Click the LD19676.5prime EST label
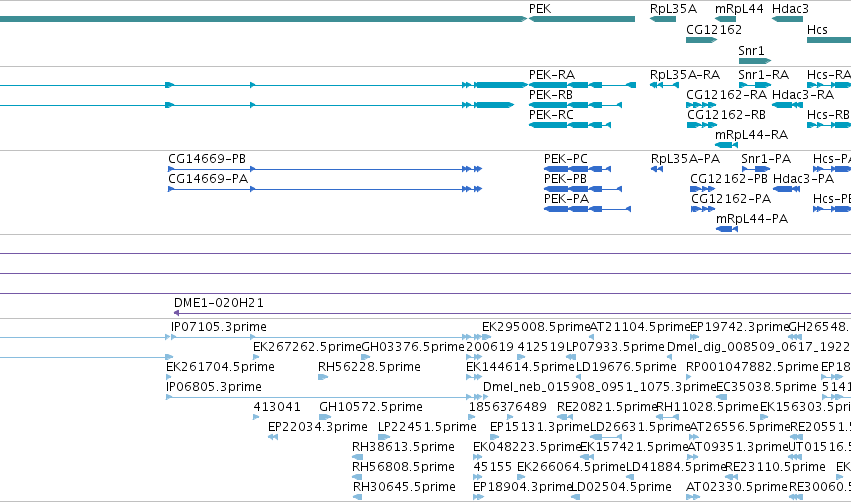Viewport: 851px width, 502px height. pos(626,367)
